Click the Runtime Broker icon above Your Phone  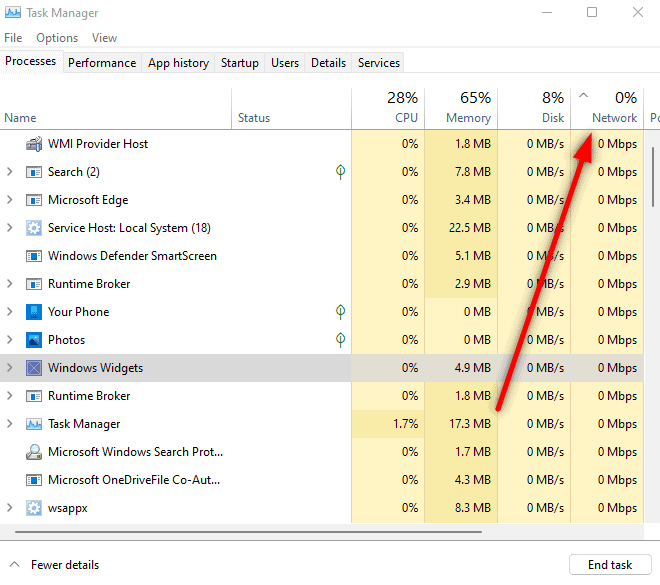[x=34, y=284]
